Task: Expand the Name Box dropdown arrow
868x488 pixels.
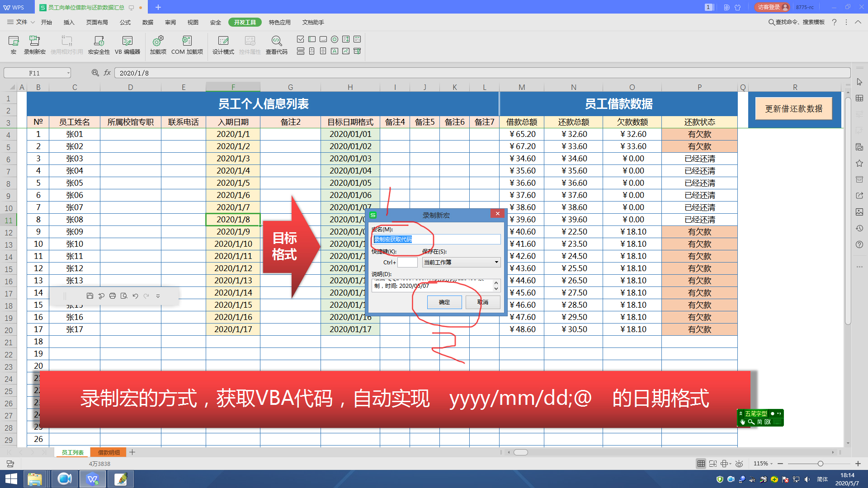Action: [x=68, y=73]
